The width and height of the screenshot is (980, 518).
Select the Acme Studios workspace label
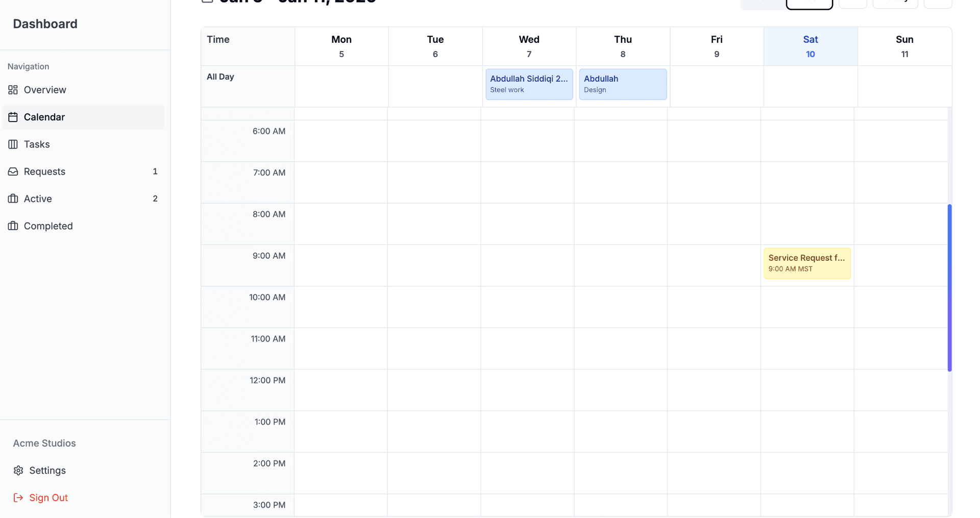[44, 443]
